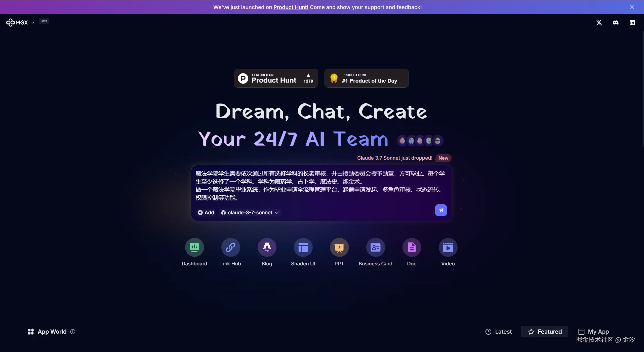Visit the LinkedIn page icon
Viewport: 644px width, 352px height.
pyautogui.click(x=632, y=23)
